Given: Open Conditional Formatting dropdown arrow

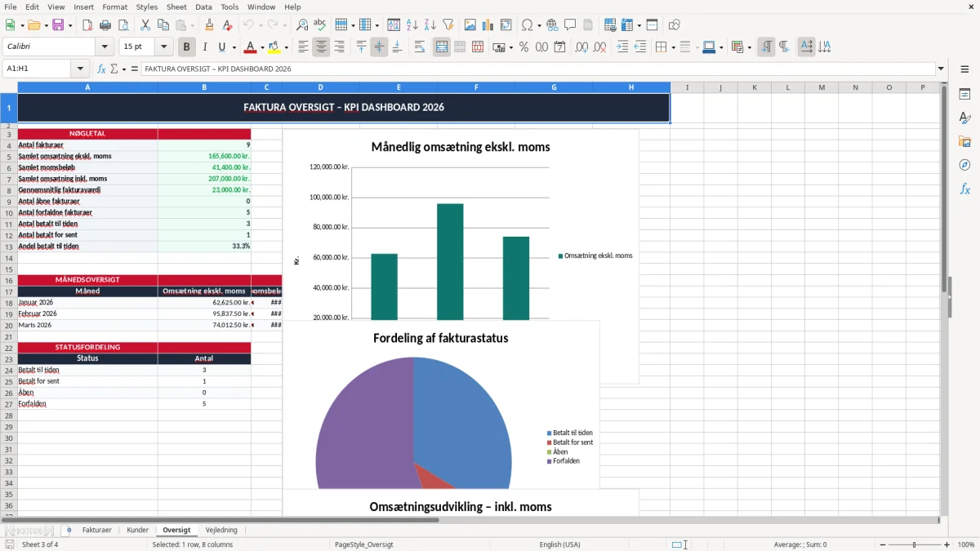Looking at the screenshot, I should click(x=750, y=47).
